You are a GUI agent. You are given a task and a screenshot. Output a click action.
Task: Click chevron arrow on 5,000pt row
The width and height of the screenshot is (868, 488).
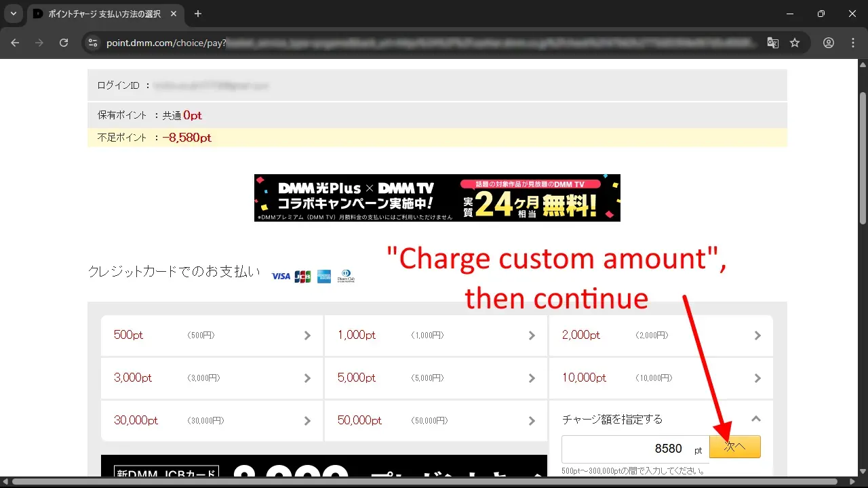(x=532, y=378)
